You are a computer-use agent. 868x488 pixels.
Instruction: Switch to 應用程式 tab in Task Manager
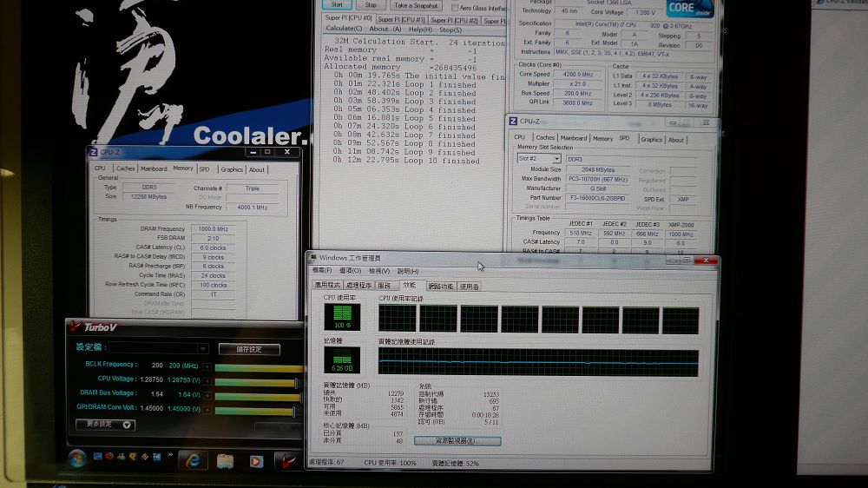[x=327, y=286]
